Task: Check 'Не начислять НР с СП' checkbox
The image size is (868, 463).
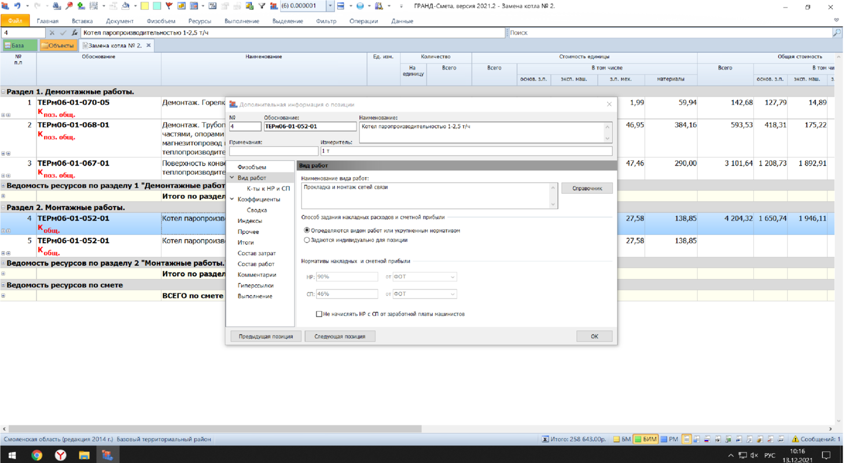Action: click(319, 314)
